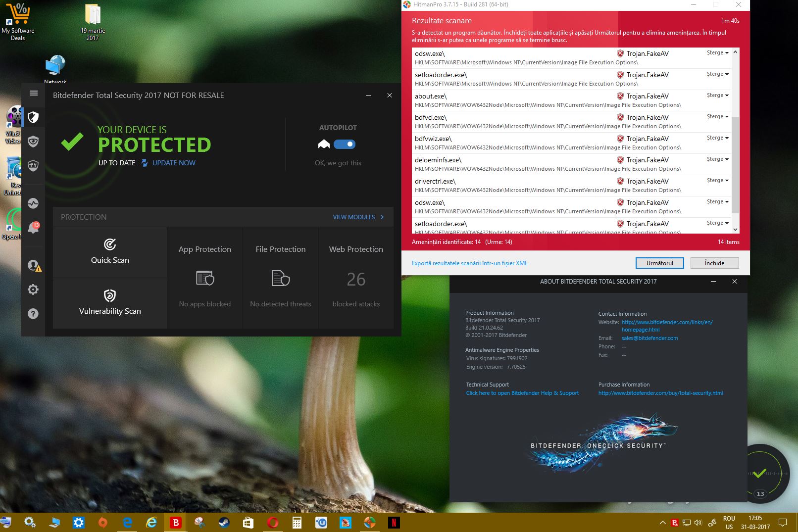Open Sterge dropdown for first odsw.exe row

click(717, 53)
